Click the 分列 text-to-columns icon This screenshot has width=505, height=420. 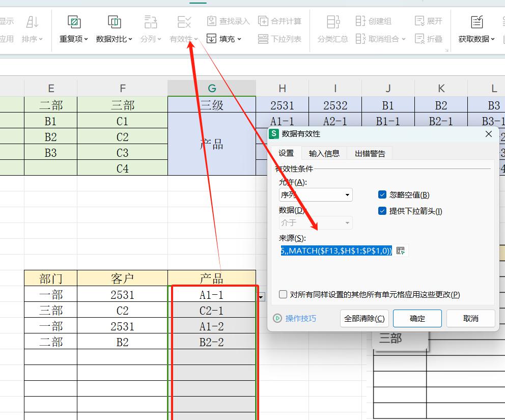click(150, 22)
